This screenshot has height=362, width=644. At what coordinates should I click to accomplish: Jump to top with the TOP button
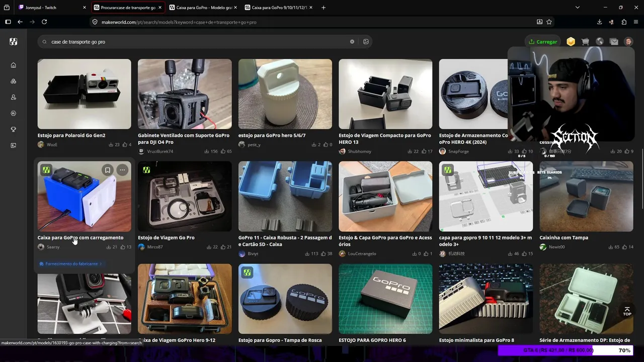point(627,311)
